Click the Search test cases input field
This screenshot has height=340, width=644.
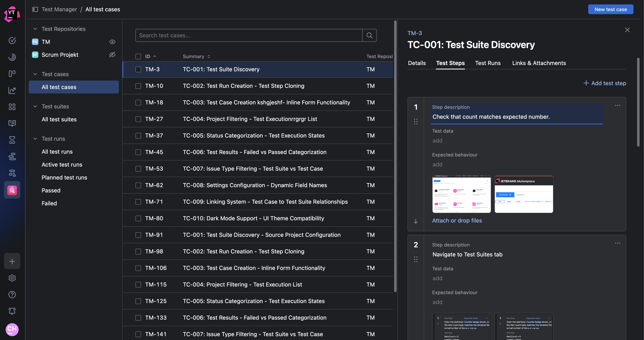[249, 36]
